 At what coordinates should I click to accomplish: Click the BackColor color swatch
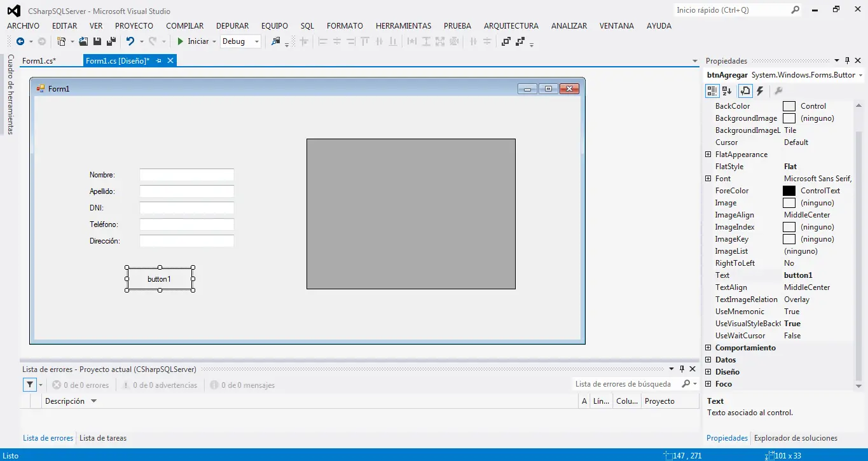click(x=789, y=106)
